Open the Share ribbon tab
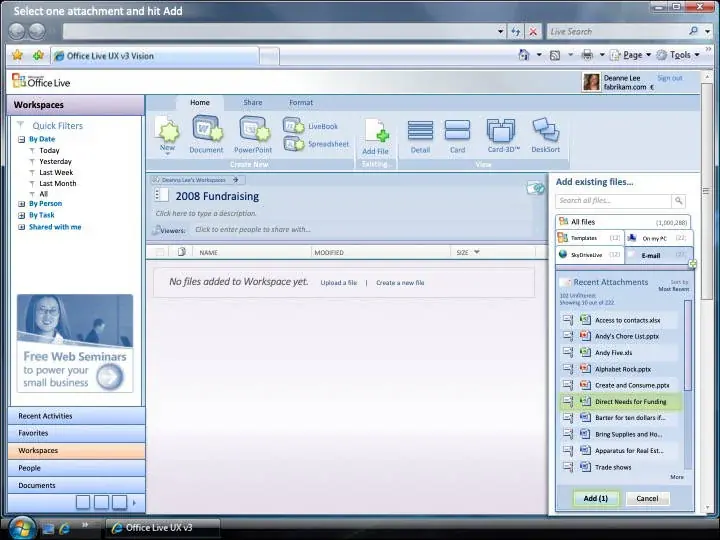 click(x=253, y=102)
